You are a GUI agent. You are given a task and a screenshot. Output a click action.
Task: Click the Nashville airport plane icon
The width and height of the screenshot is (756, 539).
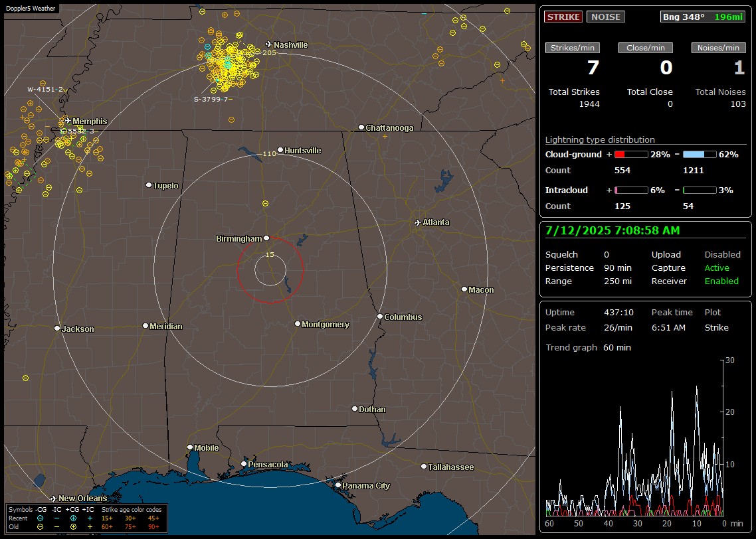(x=269, y=44)
